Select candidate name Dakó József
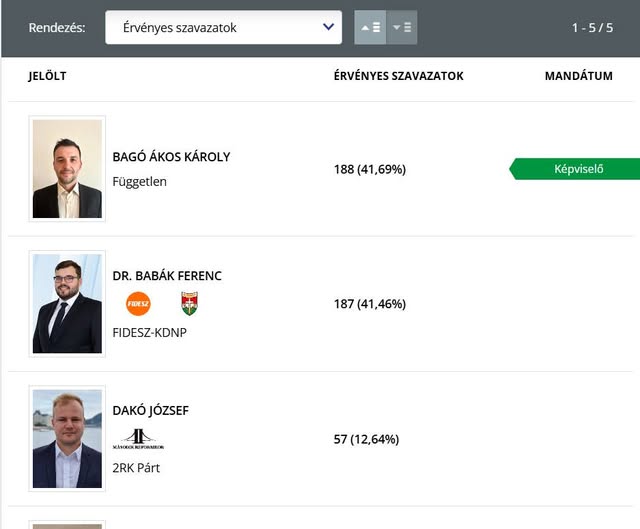This screenshot has width=640, height=529. [x=150, y=411]
